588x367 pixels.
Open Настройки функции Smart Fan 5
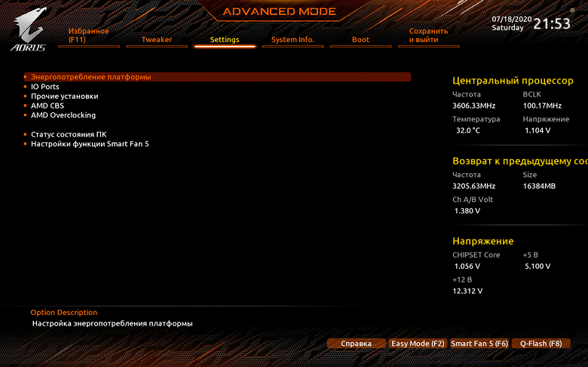coord(90,144)
